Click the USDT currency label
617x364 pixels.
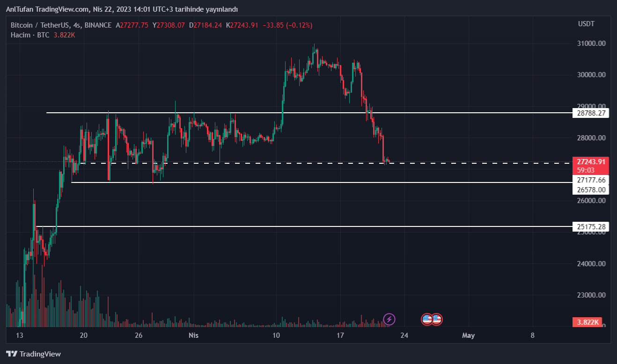click(x=586, y=24)
